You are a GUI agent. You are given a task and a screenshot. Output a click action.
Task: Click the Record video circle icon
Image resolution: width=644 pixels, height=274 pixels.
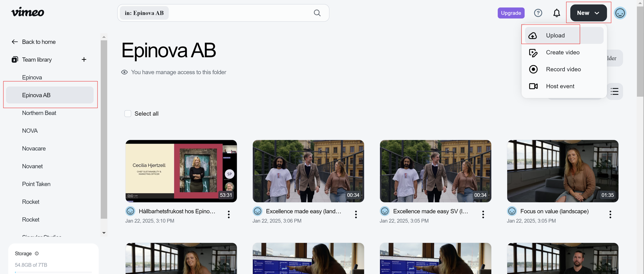(x=533, y=69)
